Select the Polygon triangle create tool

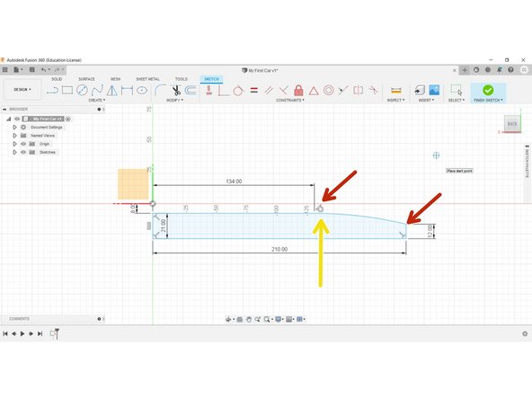click(112, 90)
